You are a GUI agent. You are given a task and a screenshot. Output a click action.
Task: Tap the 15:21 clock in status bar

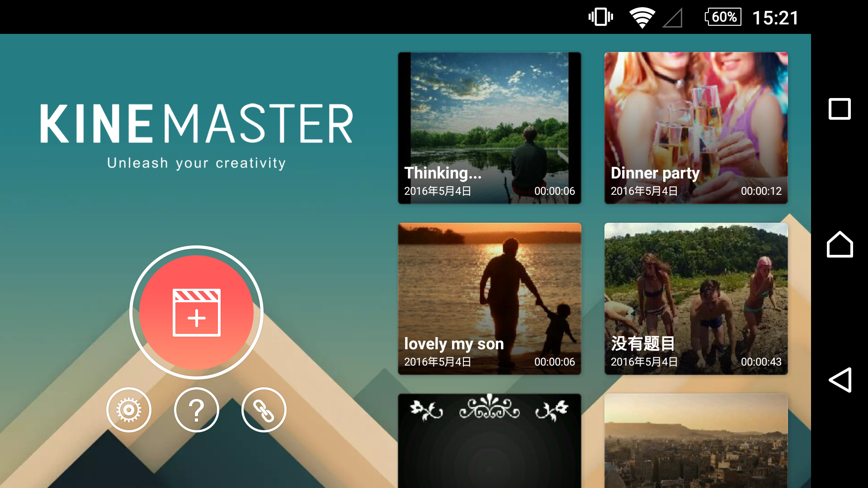tap(775, 18)
